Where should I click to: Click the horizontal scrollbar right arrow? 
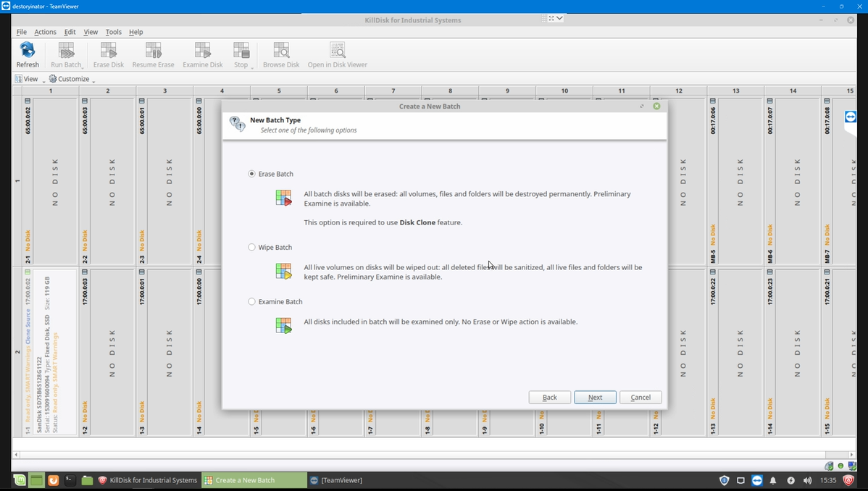tap(851, 455)
